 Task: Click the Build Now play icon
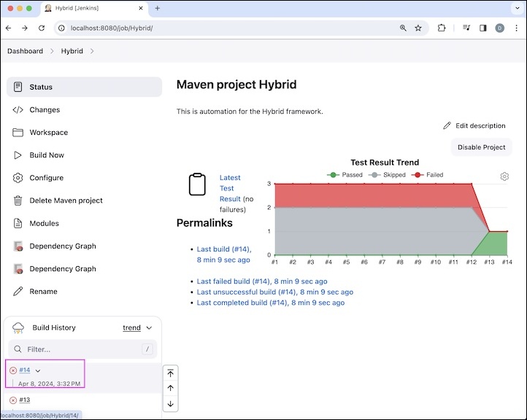[18, 155]
